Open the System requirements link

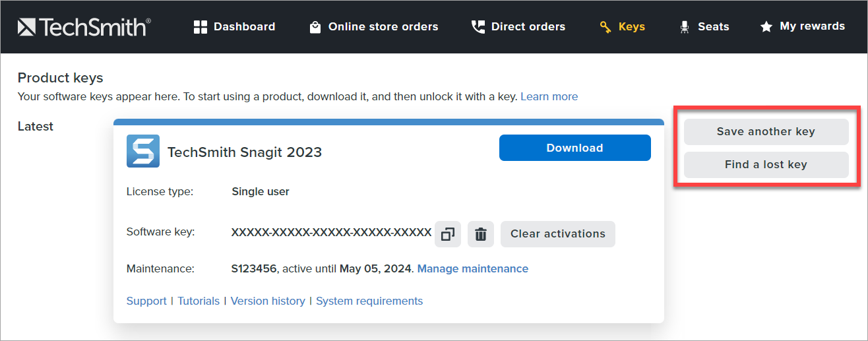[369, 301]
